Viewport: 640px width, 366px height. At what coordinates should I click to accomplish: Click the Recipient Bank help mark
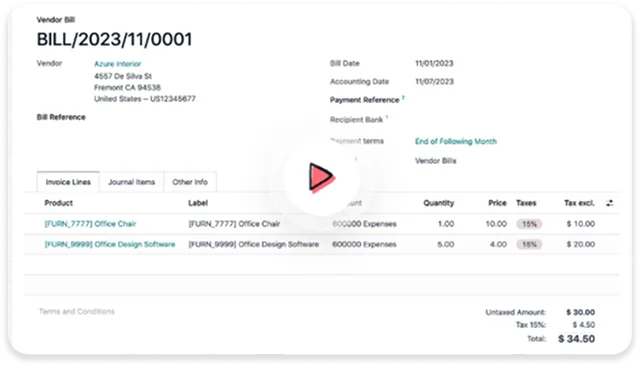click(387, 118)
